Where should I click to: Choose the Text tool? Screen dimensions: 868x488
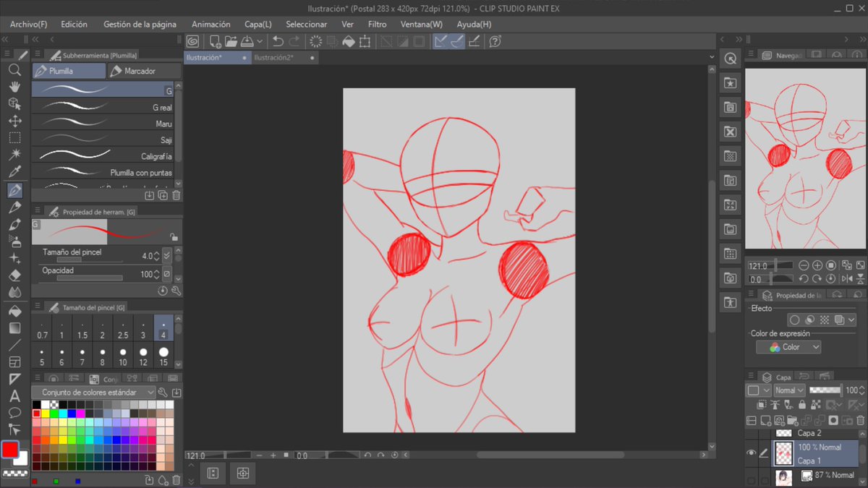[x=14, y=396]
